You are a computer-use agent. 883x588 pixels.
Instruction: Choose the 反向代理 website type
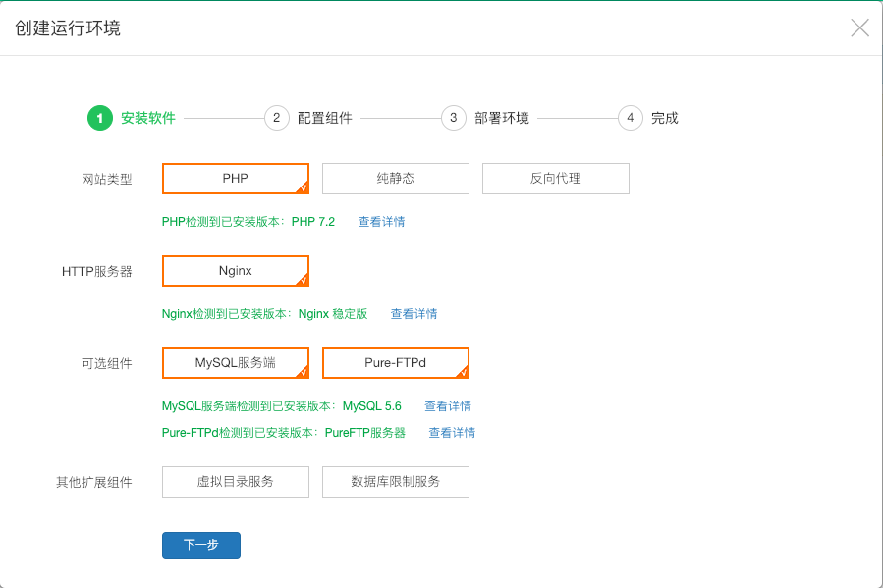tap(555, 179)
